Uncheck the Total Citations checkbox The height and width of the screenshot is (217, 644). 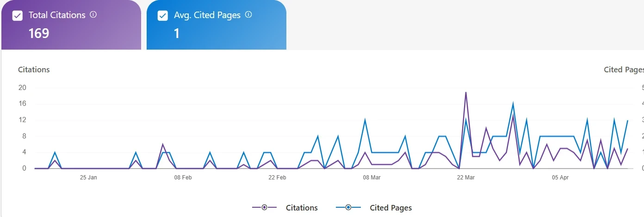18,16
